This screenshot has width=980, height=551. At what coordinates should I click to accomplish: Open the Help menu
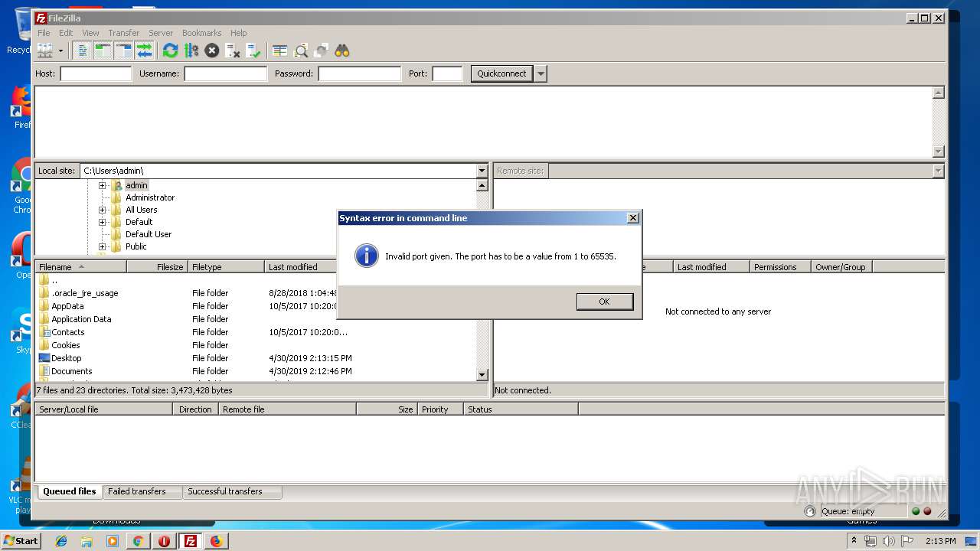[x=239, y=33]
